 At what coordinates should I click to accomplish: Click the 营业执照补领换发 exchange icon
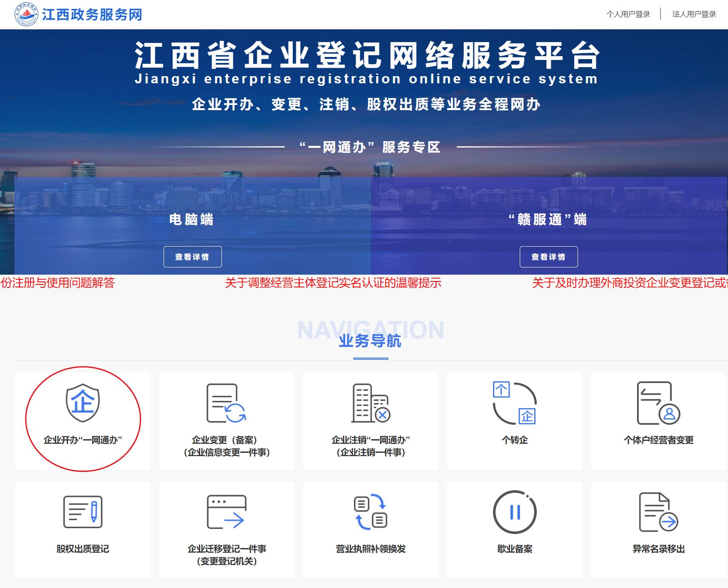[x=370, y=512]
